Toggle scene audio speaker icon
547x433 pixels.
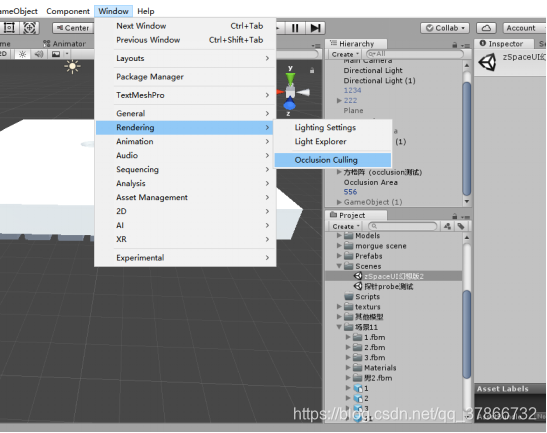(x=39, y=54)
